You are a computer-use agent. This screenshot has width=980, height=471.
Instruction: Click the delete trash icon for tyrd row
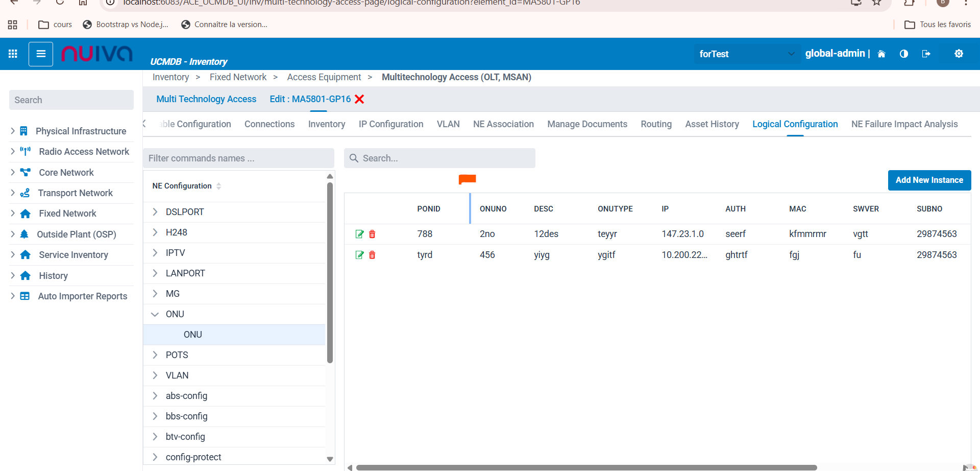pos(372,255)
